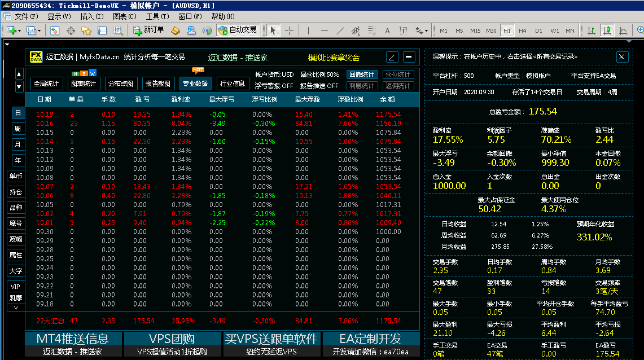Select the Fibonacci retracement tool
This screenshot has width=644, height=360.
[x=372, y=30]
